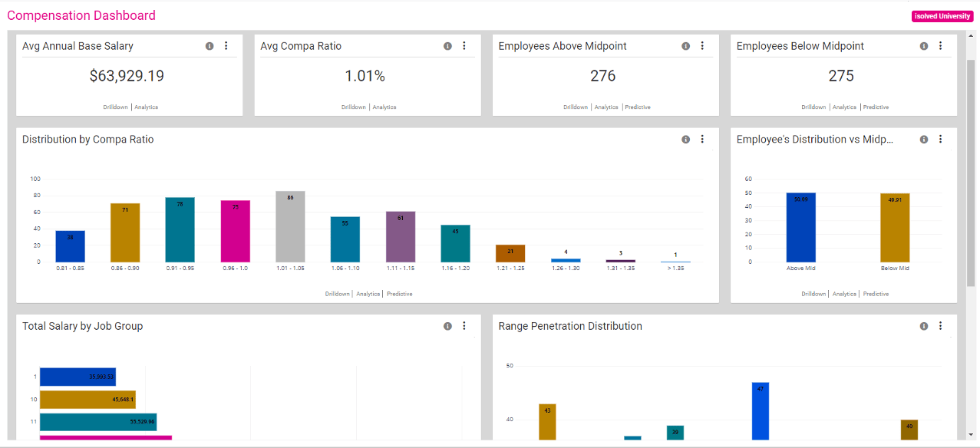Select job group 11 salary bar

click(x=98, y=421)
